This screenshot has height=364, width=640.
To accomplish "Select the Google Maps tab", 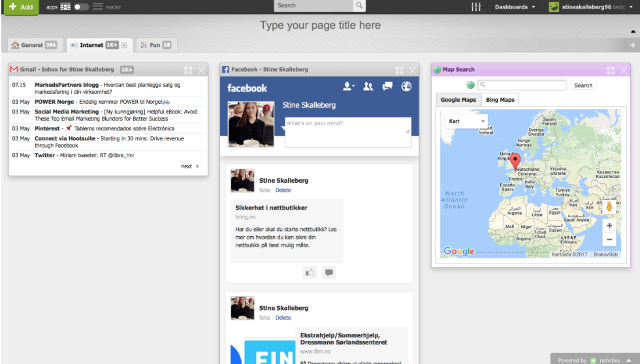I will (458, 100).
